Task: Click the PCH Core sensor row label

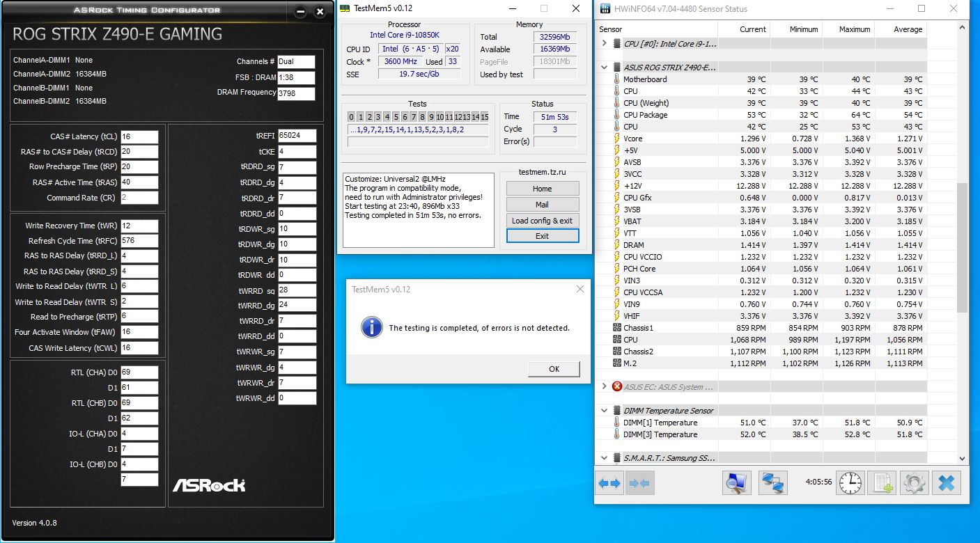Action: coord(639,269)
